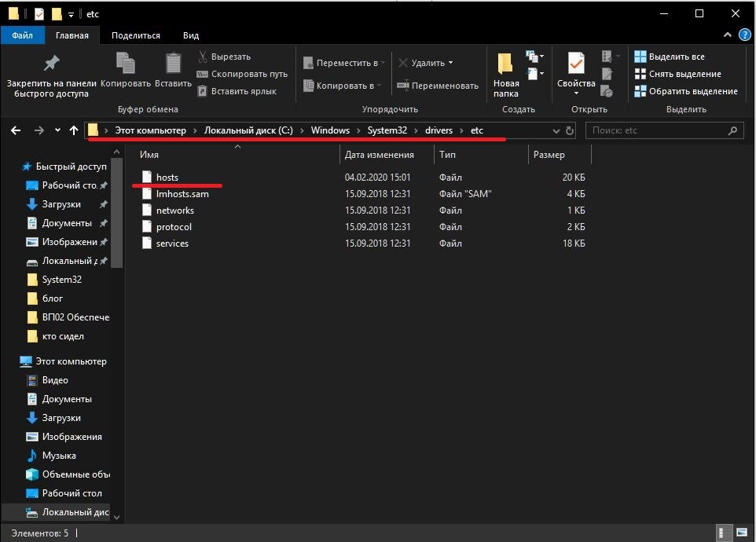Switch to Вид ribbon tab
This screenshot has height=542, width=756.
pos(191,35)
